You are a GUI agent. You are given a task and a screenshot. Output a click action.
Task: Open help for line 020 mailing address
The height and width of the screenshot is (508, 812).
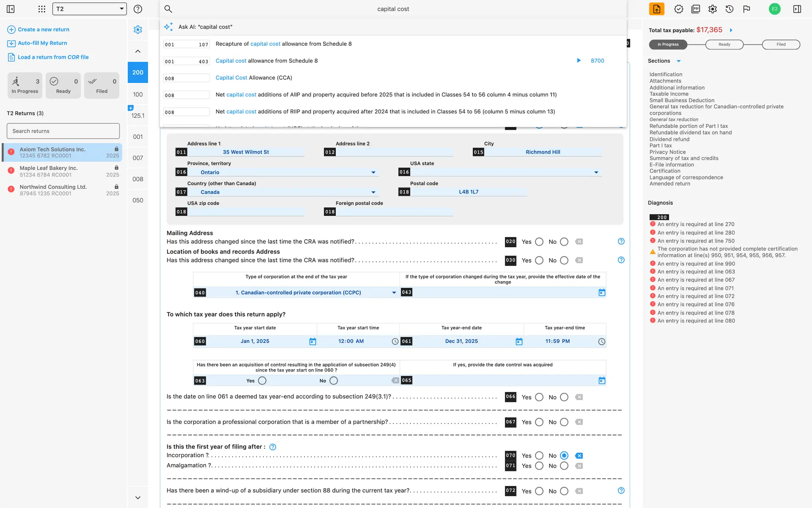point(621,241)
